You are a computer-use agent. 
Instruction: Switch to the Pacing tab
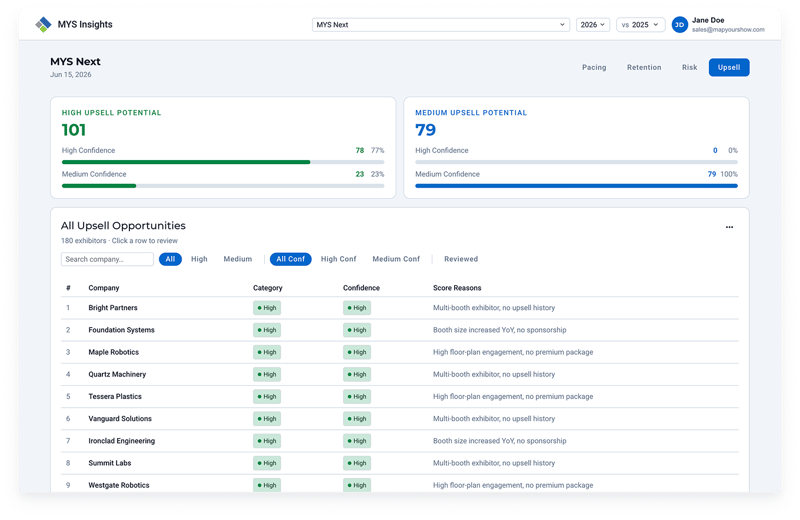pyautogui.click(x=594, y=67)
